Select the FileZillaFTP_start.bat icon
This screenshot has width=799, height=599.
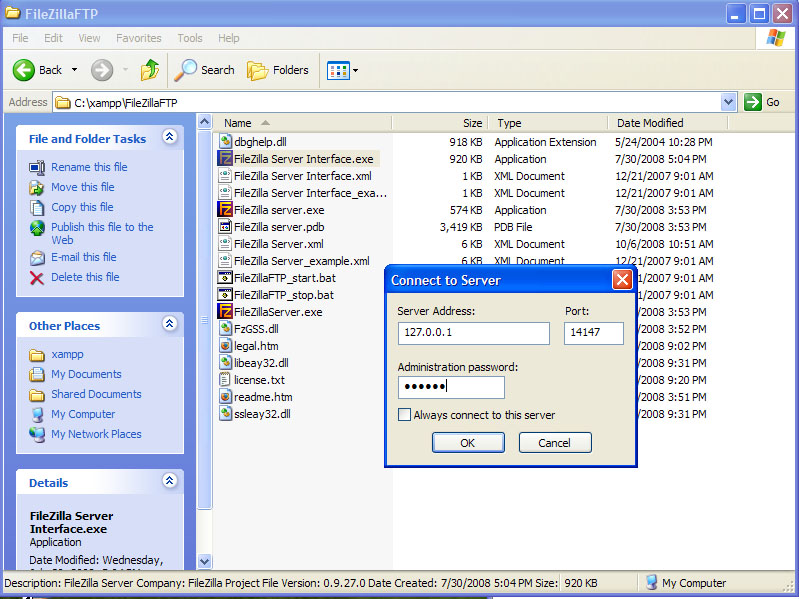click(x=225, y=278)
